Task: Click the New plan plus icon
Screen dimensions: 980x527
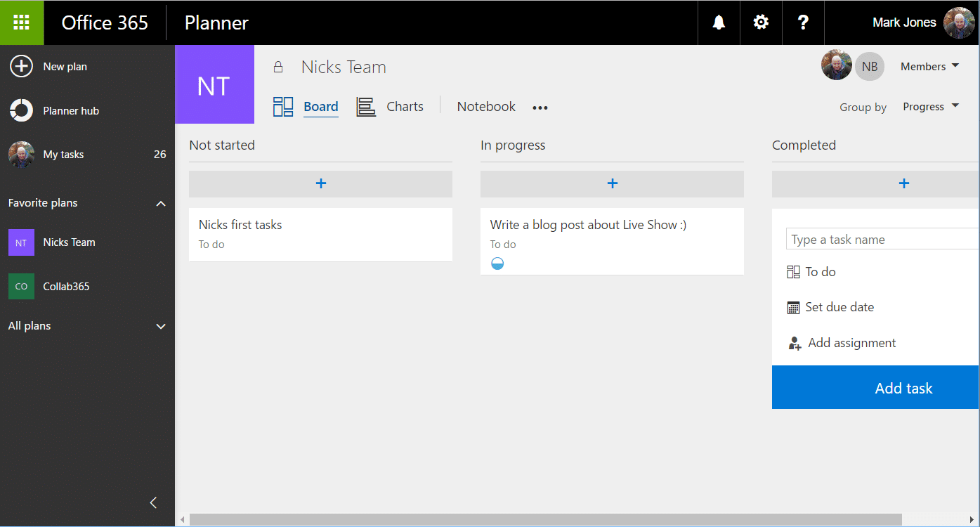Action: pos(21,66)
